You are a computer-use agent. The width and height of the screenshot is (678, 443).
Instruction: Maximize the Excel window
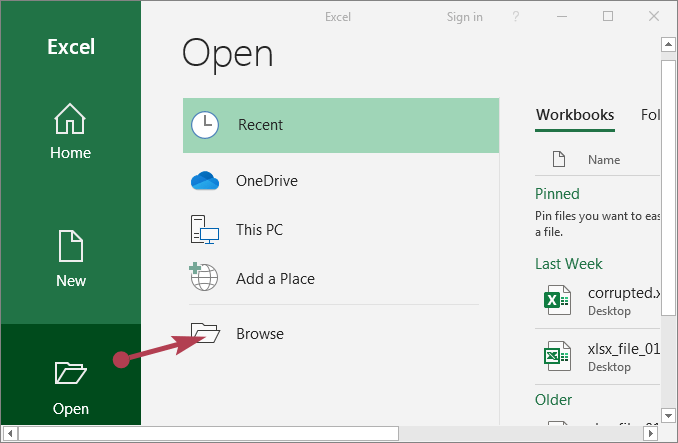click(x=608, y=16)
